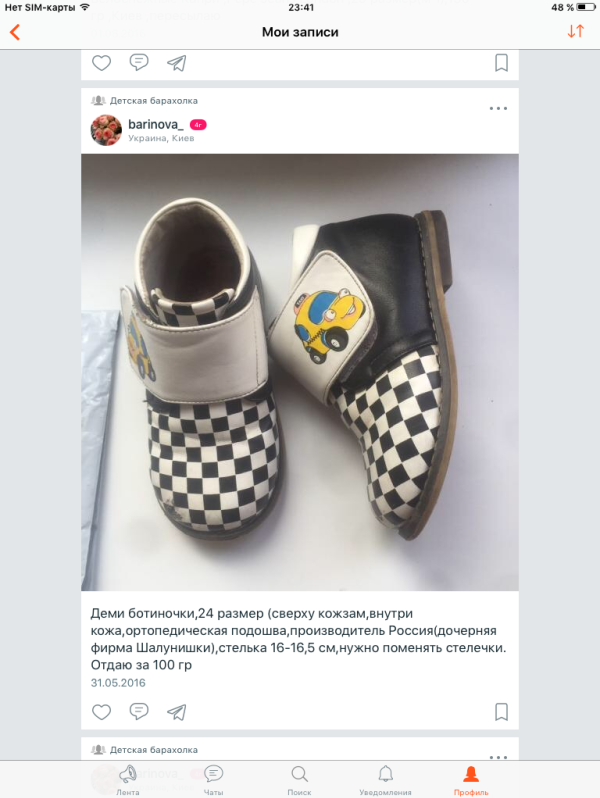
Task: Open the Уведомления tab
Action: coord(385,779)
